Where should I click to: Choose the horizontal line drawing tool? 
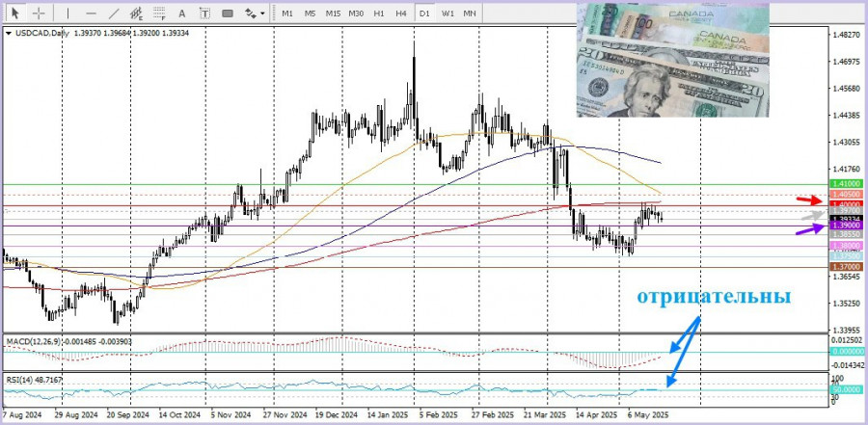click(91, 13)
